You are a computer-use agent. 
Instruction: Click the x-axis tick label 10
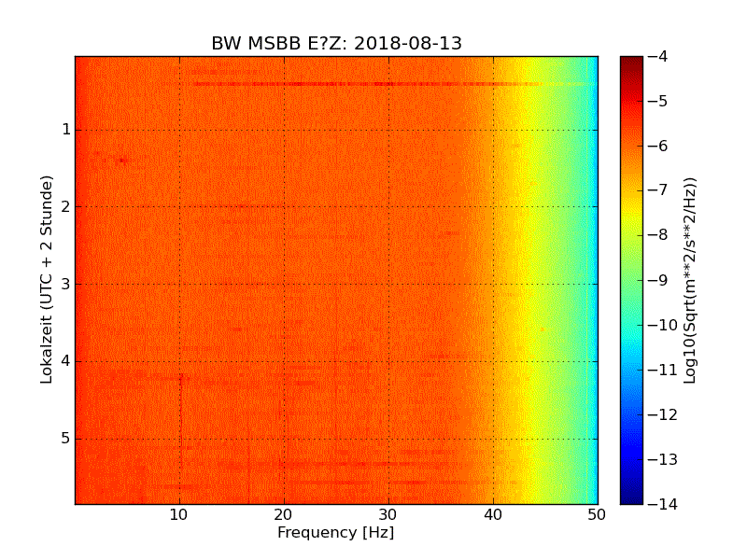point(179,514)
